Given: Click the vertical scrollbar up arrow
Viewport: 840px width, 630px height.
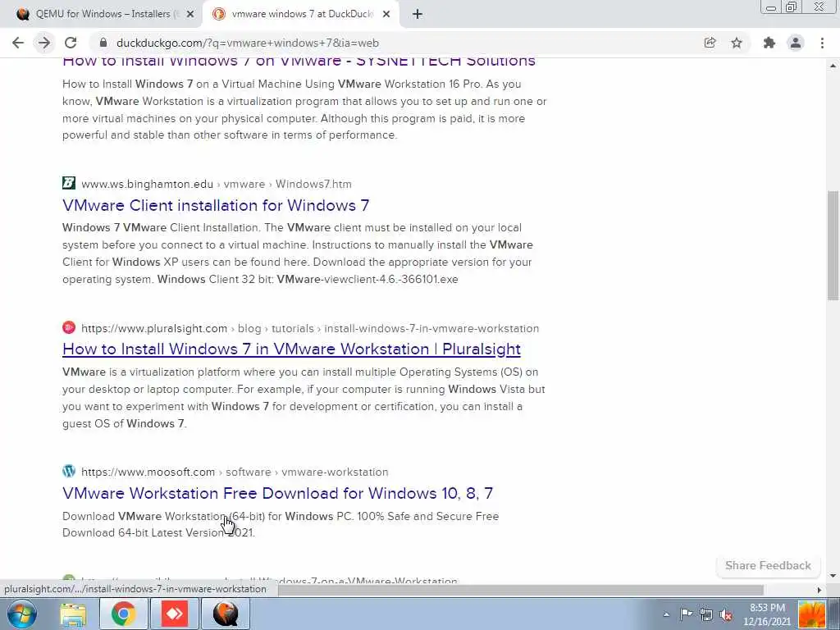Looking at the screenshot, I should pos(833,66).
